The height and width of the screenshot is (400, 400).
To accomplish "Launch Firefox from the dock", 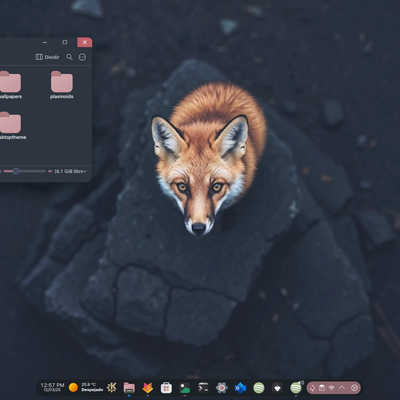I will coord(148,388).
